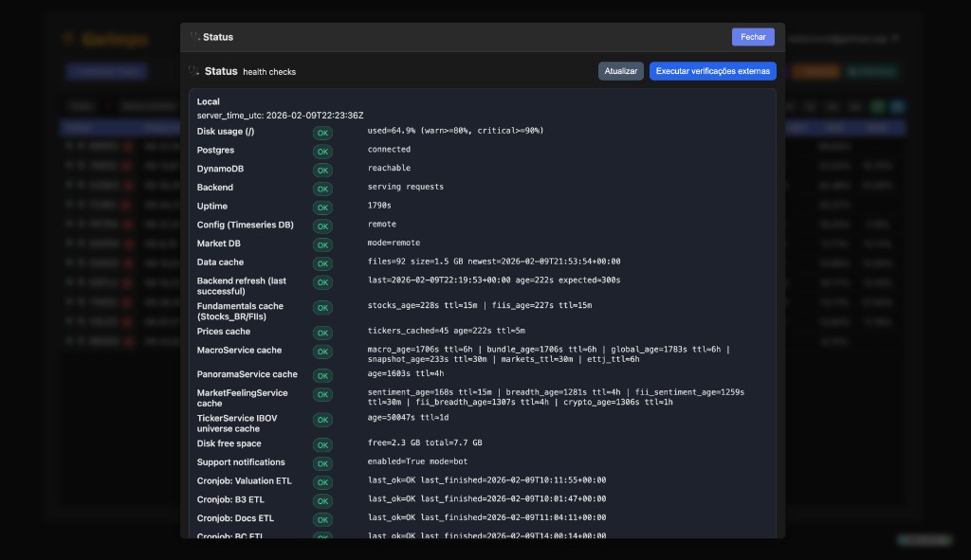Click the stethoscope icon beside health checks
The image size is (971, 560).
coord(194,71)
